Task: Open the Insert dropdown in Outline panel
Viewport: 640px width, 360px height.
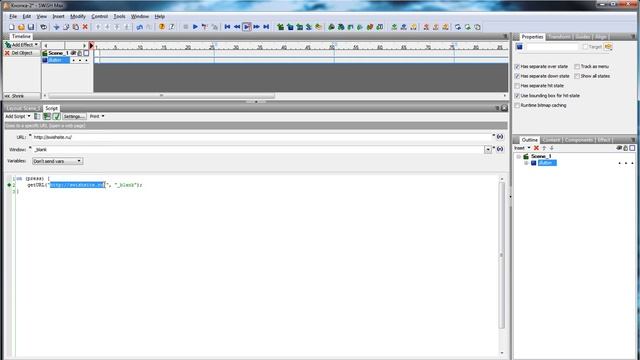Action: (522, 148)
